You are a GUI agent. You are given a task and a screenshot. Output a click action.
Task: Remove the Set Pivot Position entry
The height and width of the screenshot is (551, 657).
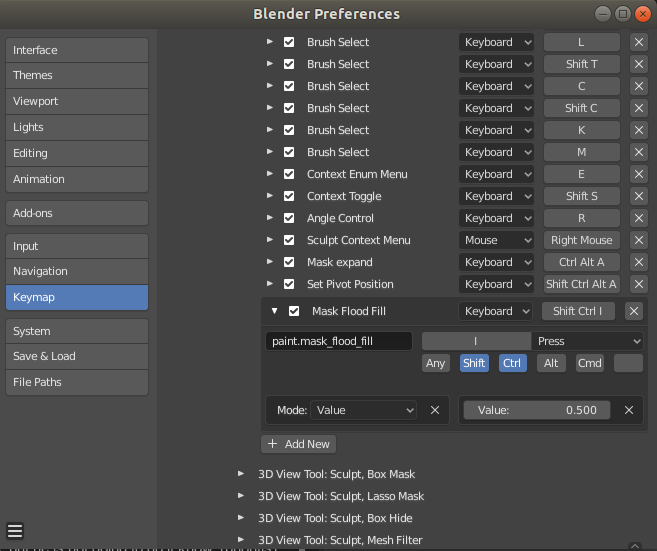pos(639,284)
